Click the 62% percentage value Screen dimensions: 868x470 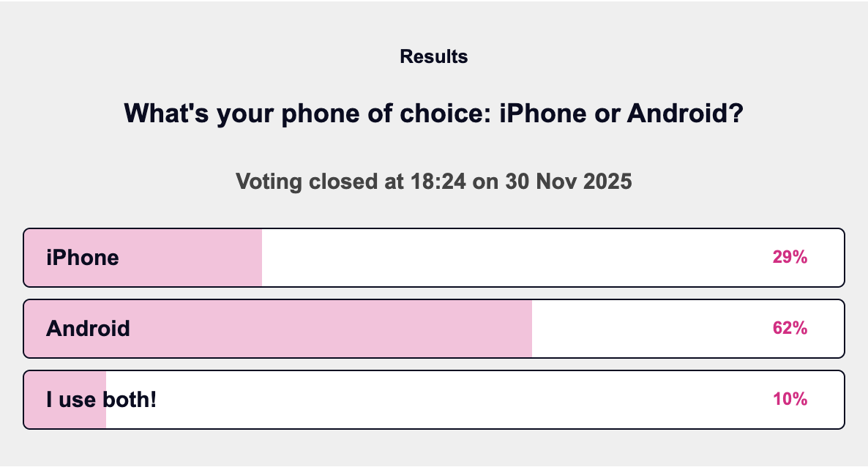pos(790,328)
